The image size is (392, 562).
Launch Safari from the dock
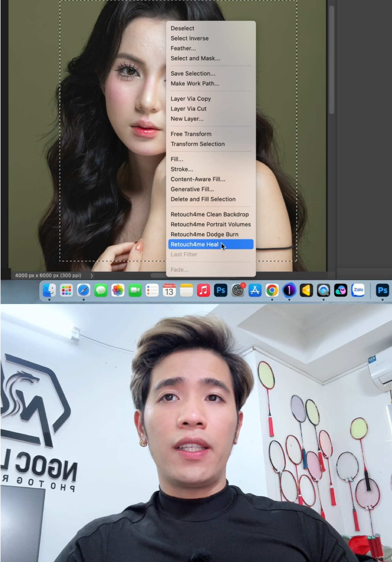84,290
